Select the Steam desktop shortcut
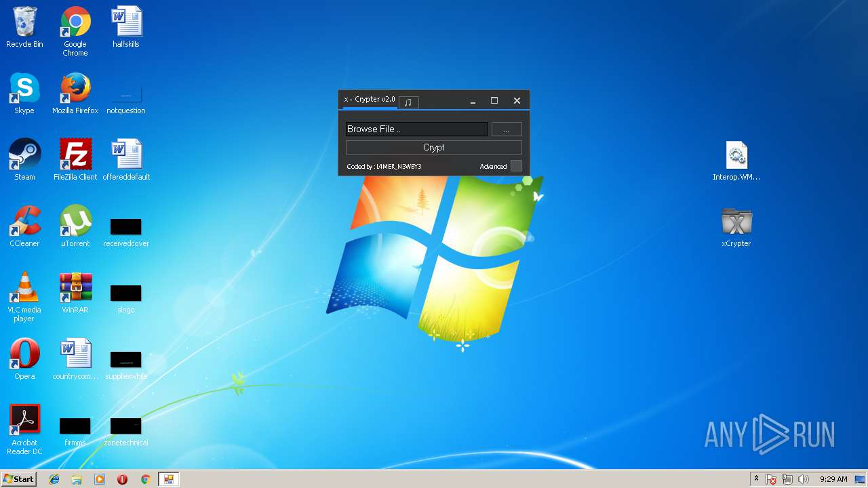868x488 pixels. coord(24,161)
